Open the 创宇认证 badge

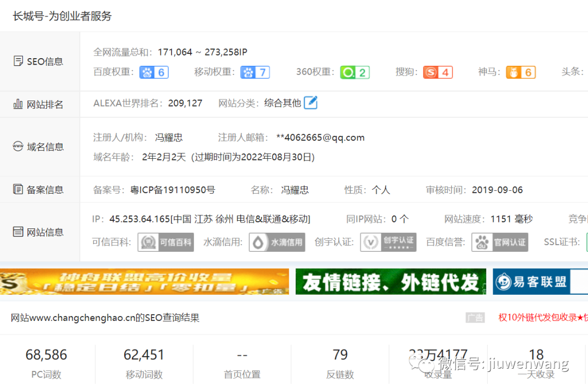388,243
